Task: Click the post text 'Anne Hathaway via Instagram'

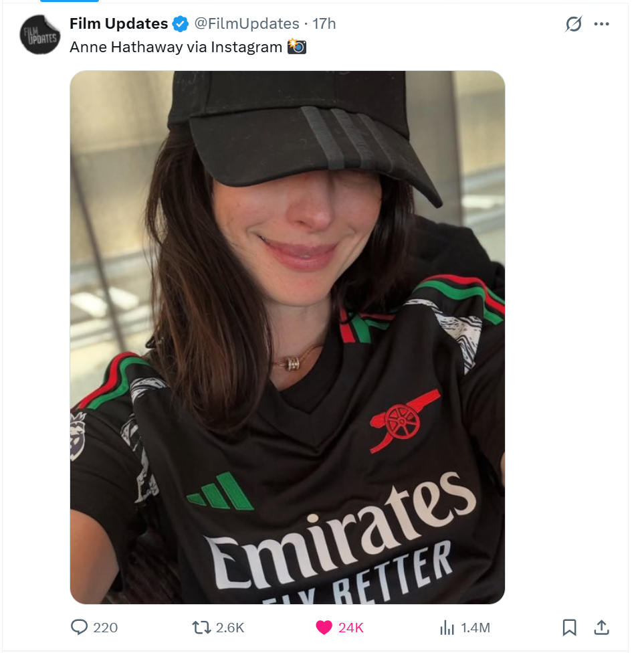Action: coord(176,47)
